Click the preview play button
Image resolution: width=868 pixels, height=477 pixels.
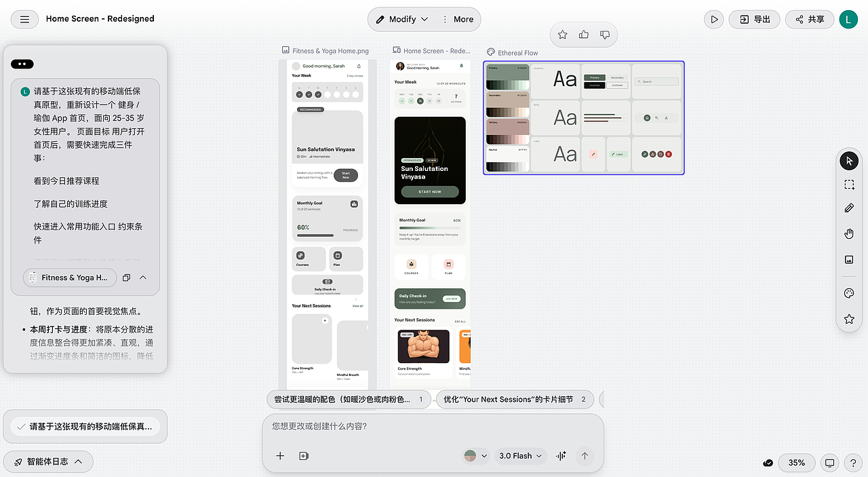[713, 19]
